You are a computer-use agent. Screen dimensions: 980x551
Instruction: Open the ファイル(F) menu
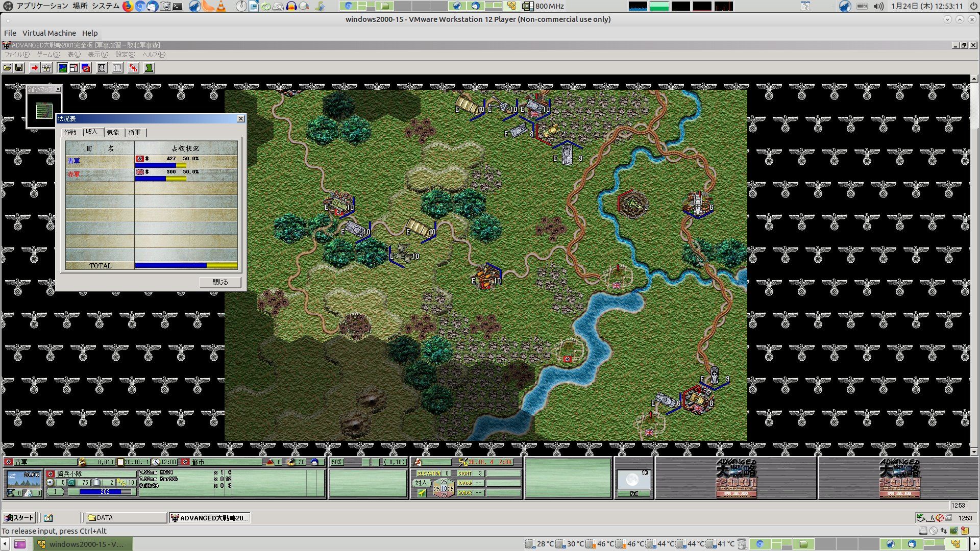[17, 55]
